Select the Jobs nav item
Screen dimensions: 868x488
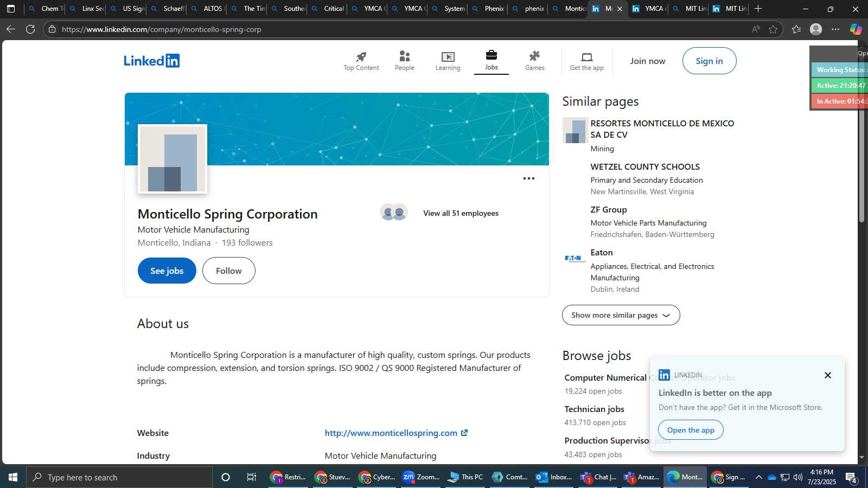[491, 61]
